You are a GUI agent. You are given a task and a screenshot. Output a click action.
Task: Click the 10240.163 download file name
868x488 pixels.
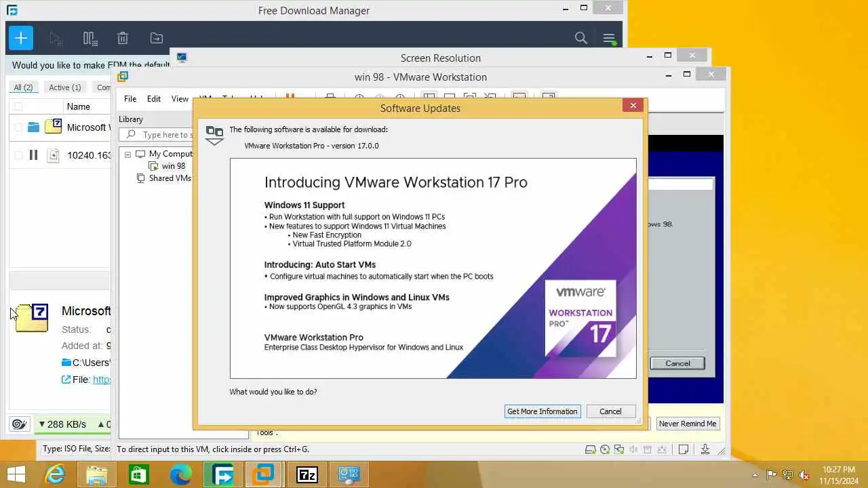coord(89,155)
